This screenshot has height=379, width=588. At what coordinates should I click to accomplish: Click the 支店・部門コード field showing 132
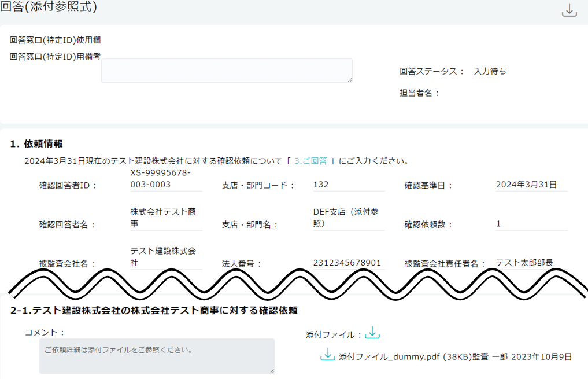[348, 185]
